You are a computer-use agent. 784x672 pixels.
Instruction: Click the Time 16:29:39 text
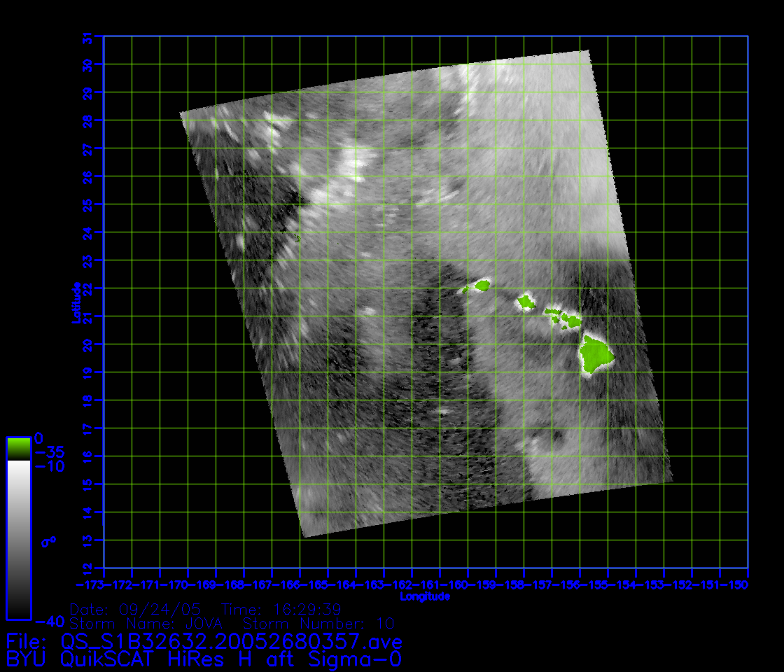point(281,608)
